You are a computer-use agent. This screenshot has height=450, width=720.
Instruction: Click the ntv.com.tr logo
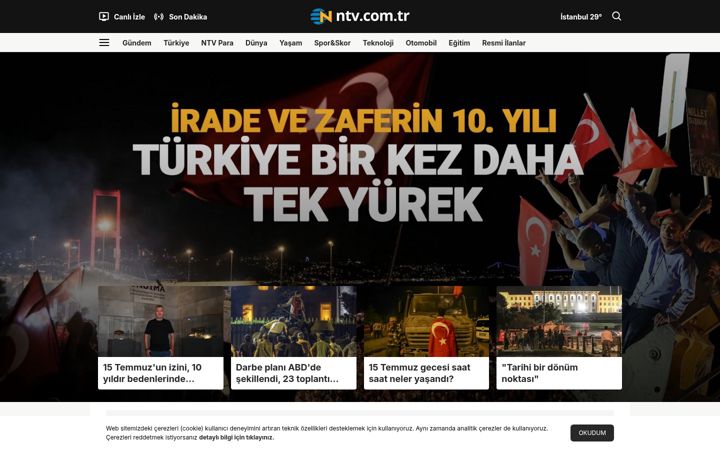(x=360, y=16)
